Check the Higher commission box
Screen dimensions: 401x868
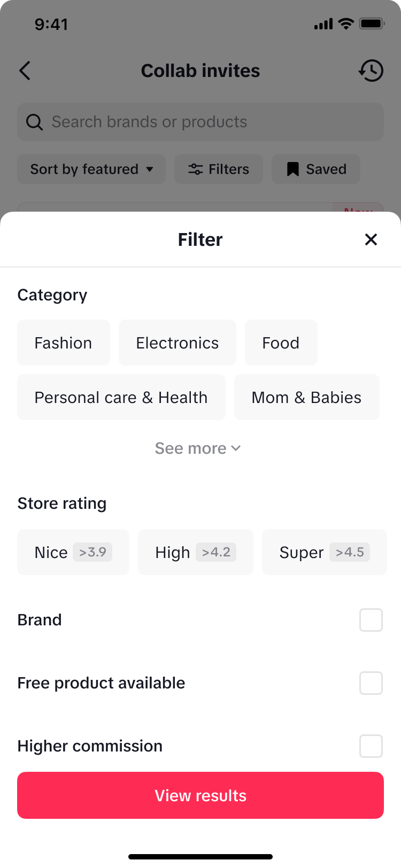click(x=371, y=746)
